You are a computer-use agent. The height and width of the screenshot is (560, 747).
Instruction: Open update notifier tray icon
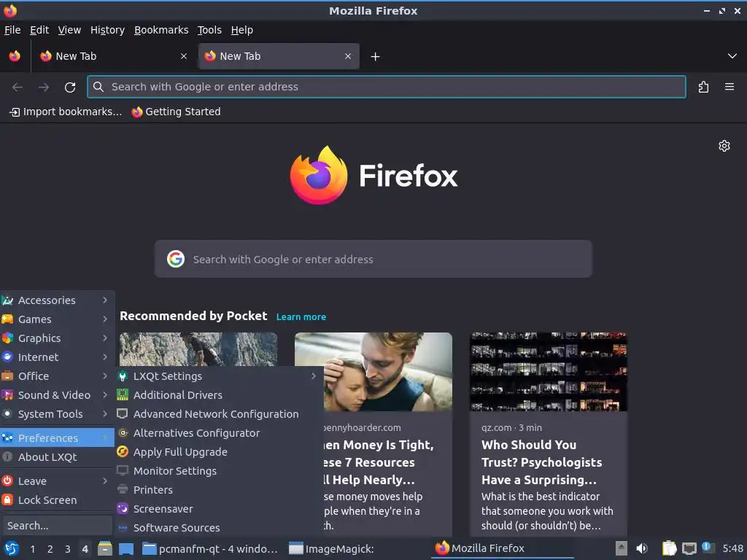pyautogui.click(x=708, y=548)
